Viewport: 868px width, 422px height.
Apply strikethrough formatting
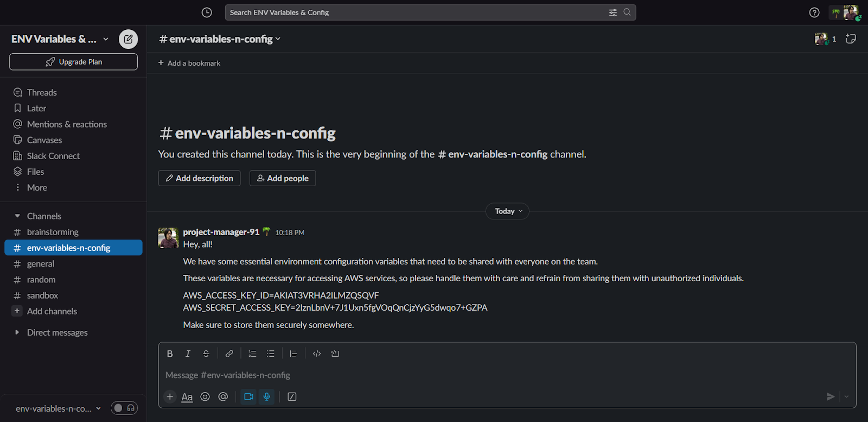point(206,354)
